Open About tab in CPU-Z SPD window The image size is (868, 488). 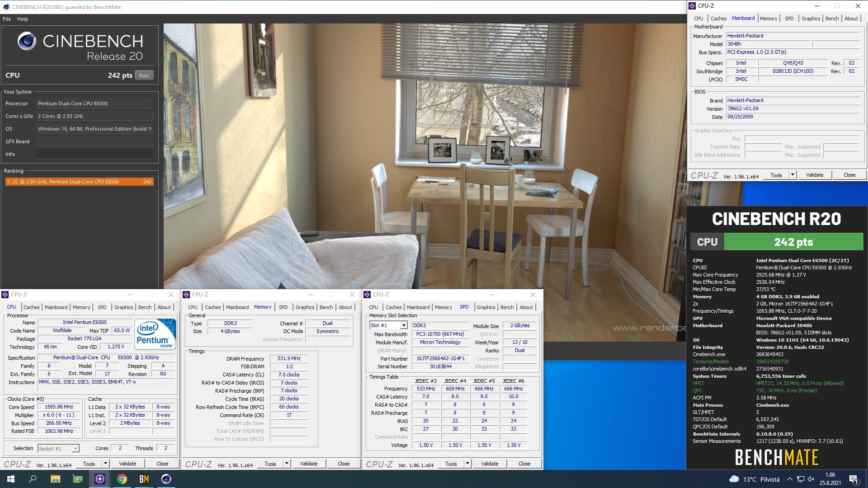(x=526, y=307)
